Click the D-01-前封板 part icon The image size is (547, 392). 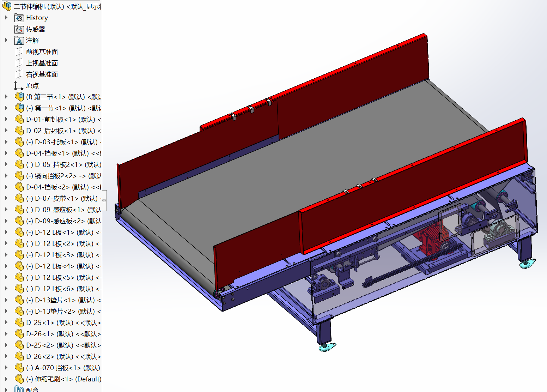(19, 120)
